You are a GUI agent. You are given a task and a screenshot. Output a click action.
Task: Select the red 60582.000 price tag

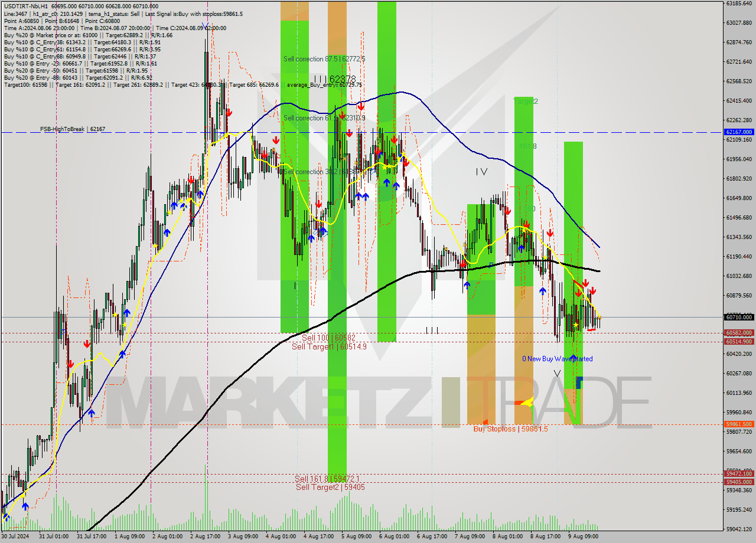coord(739,333)
